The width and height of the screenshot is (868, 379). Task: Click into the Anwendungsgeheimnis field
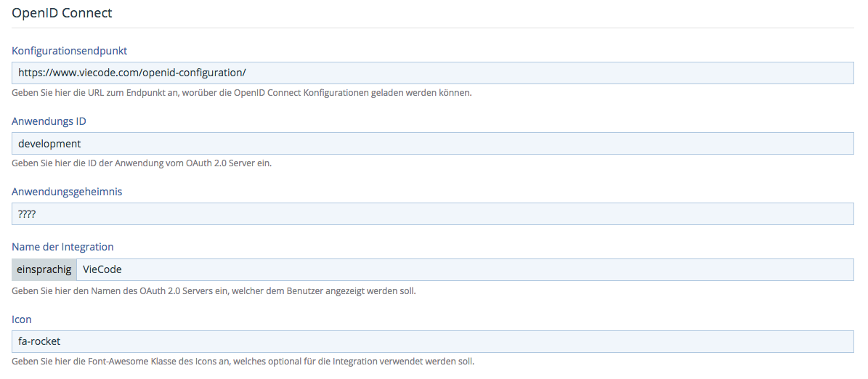[433, 213]
